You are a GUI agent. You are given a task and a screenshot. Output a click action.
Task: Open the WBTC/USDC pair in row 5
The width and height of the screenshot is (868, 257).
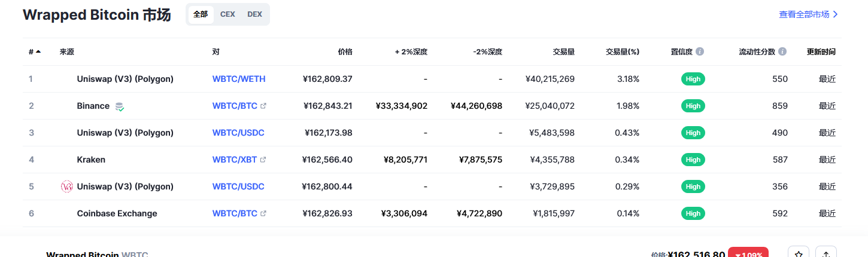point(238,186)
